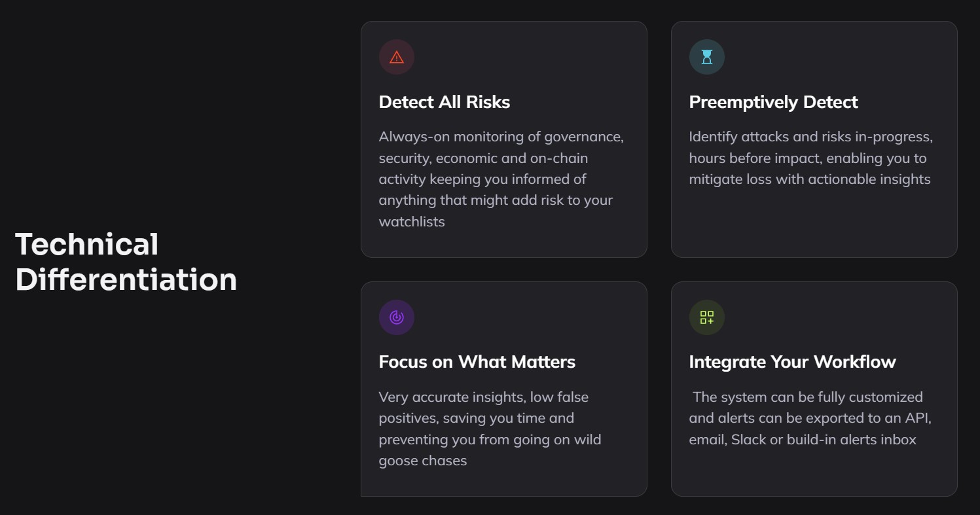Click the word 'Technical' in the title
Viewport: 980px width, 515px height.
coord(86,245)
